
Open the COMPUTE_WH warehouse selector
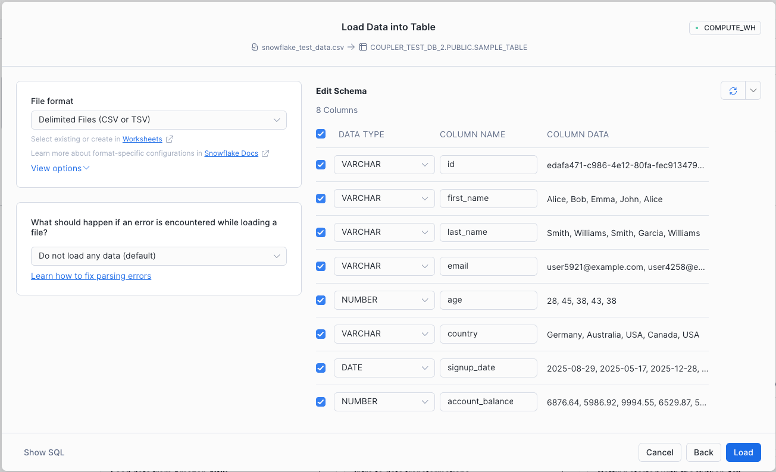coord(725,28)
